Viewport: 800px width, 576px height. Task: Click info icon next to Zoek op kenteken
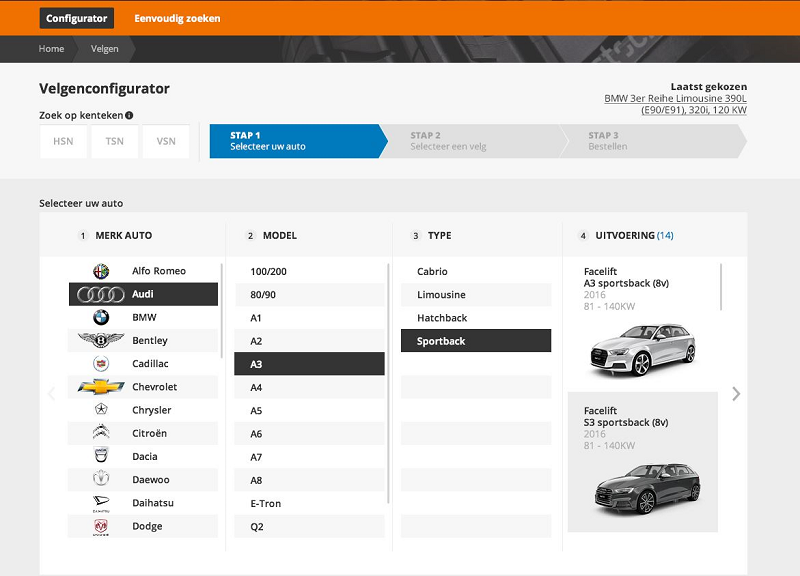tap(129, 115)
